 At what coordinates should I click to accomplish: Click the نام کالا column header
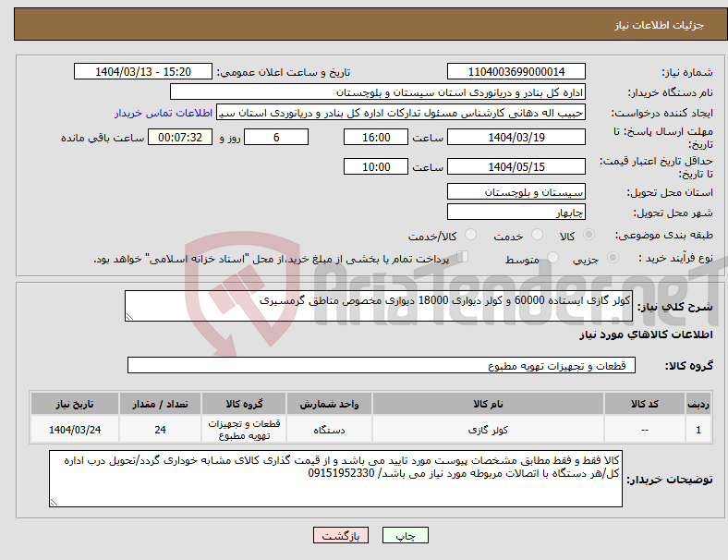[x=488, y=404]
